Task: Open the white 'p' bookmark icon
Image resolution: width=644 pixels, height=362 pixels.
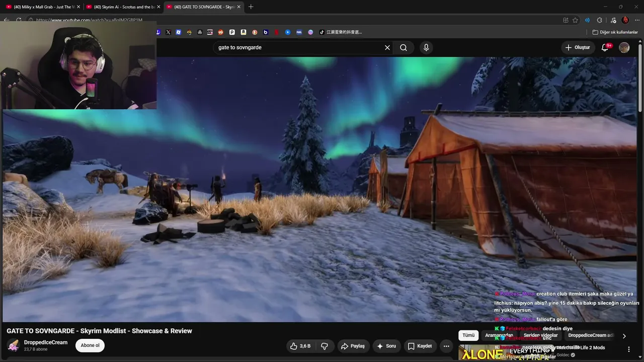Action: [232, 32]
